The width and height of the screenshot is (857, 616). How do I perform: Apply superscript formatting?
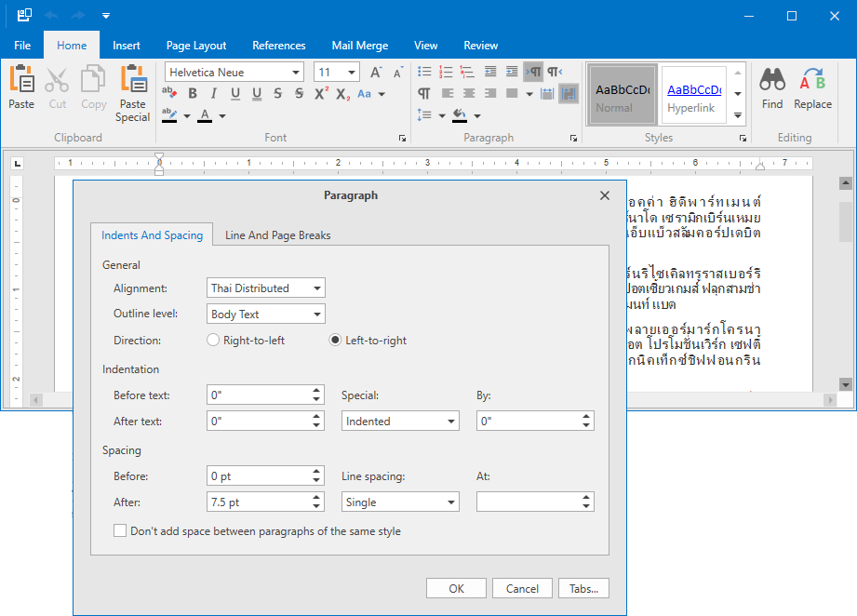click(321, 93)
